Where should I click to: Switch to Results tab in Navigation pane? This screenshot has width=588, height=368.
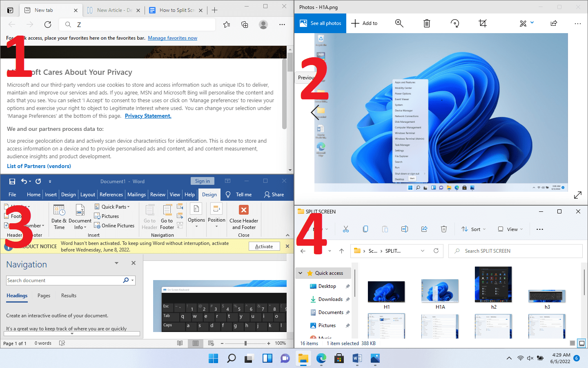coord(69,296)
